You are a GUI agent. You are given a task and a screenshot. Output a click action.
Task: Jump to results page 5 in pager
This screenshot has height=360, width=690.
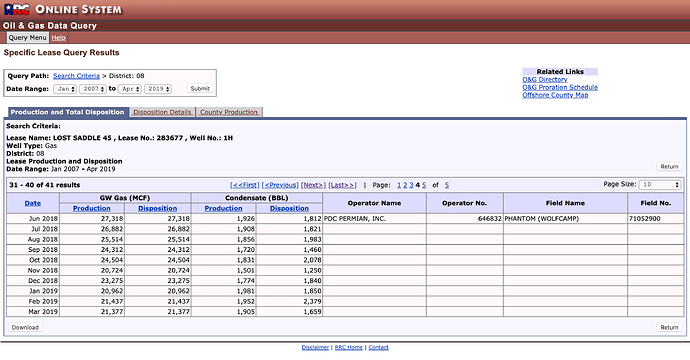(x=424, y=185)
